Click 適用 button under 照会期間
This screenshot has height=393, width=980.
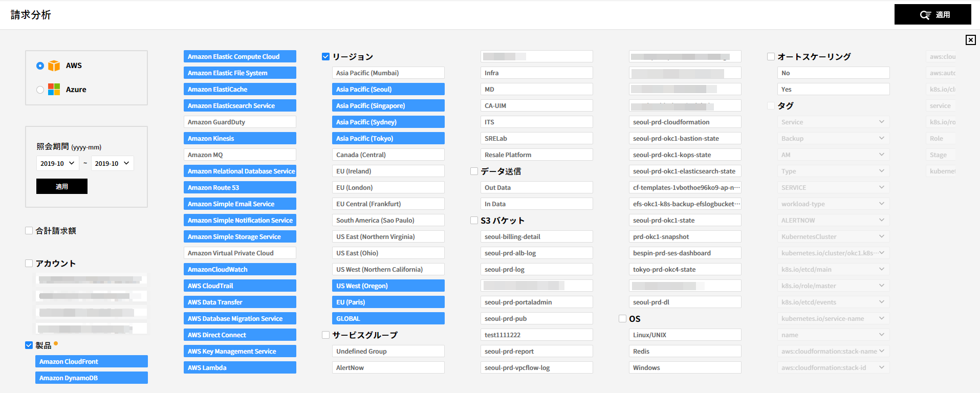62,186
